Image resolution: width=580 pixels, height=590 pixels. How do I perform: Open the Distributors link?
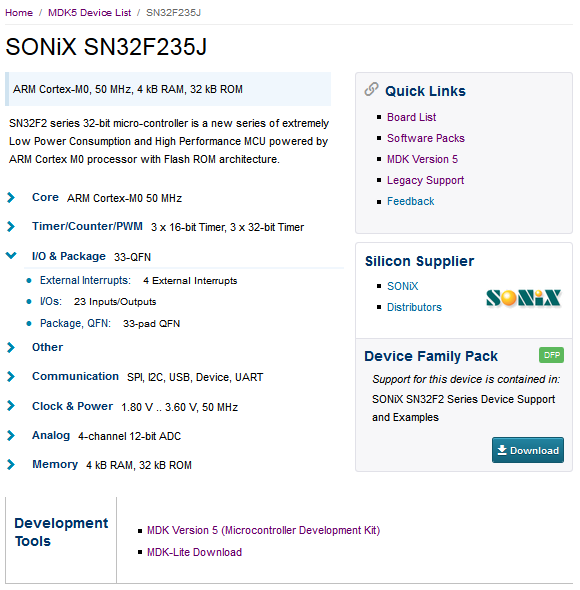coord(414,307)
